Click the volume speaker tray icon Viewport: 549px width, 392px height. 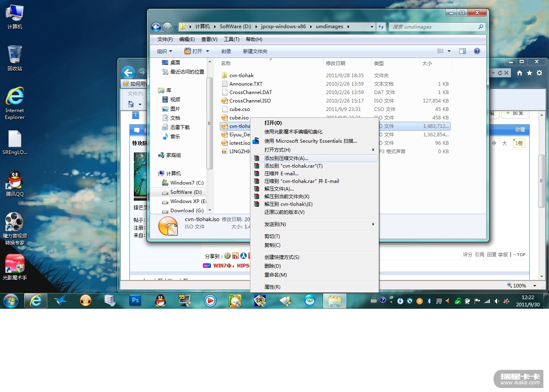point(497,301)
